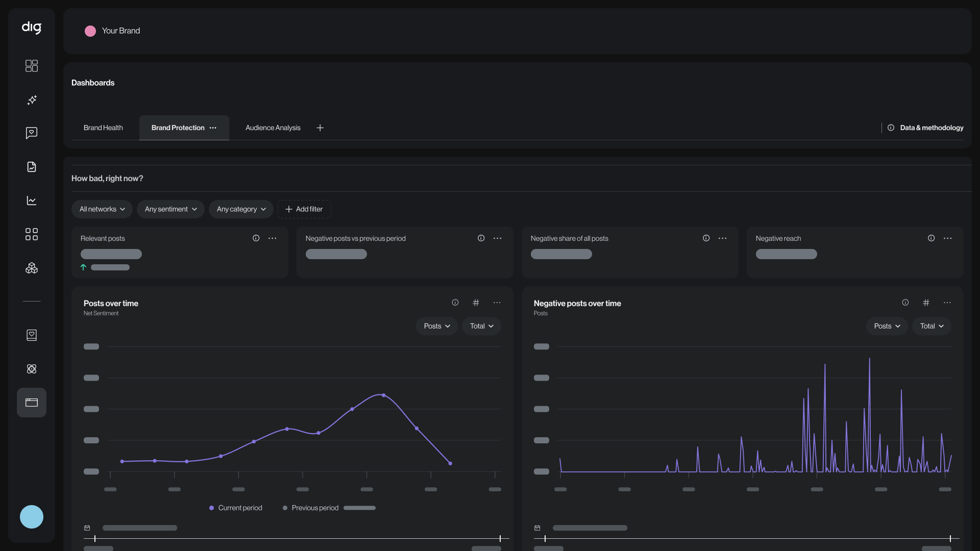Open the report document sidebar icon
The image size is (980, 551).
[32, 167]
